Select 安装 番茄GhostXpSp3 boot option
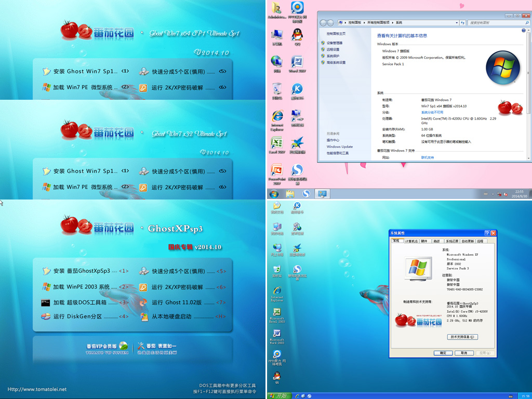Image resolution: width=532 pixels, height=399 pixels. click(86, 271)
